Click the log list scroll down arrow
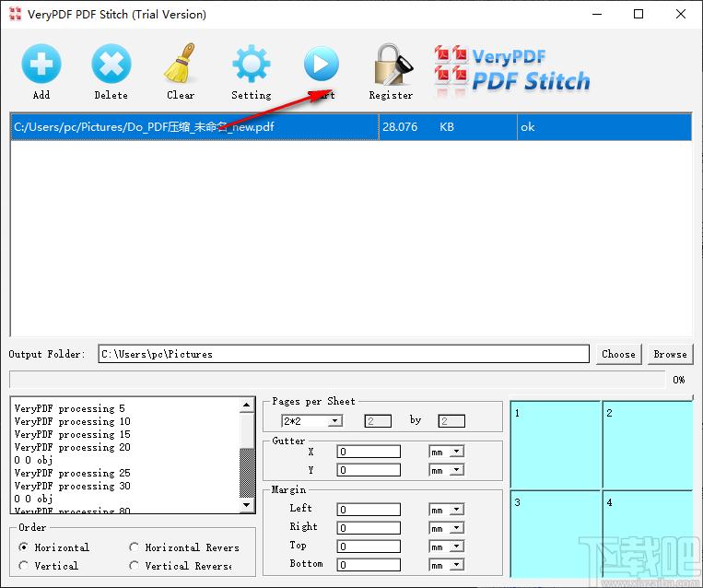Screen dimensions: 703x588 (x=247, y=505)
